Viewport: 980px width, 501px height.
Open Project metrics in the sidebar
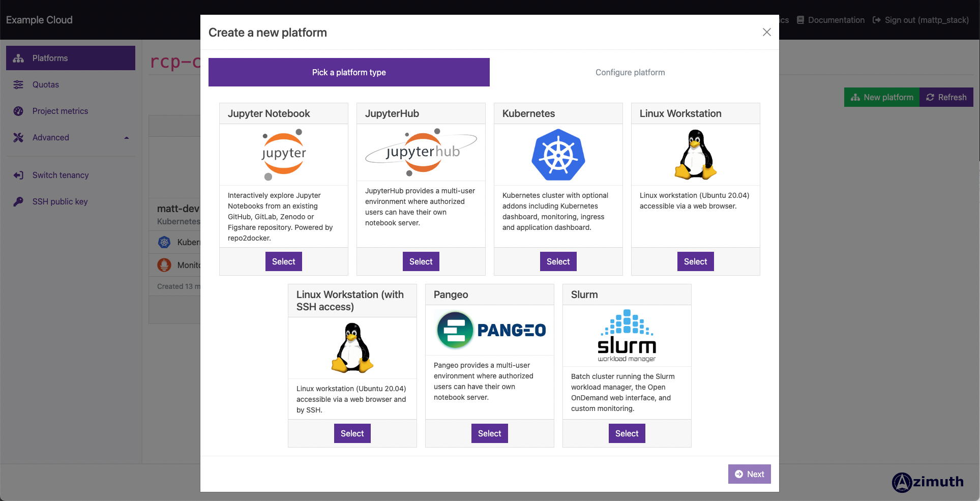(71, 111)
